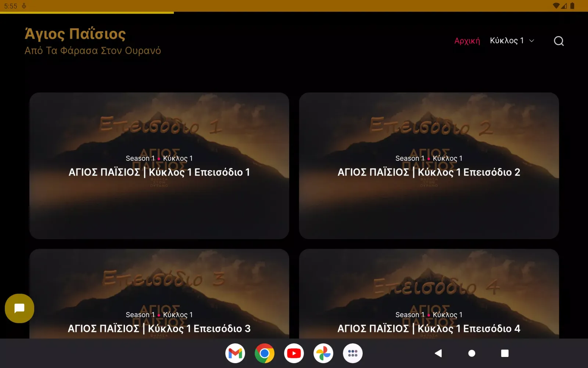Launch YouTube from the taskbar
This screenshot has height=368, width=588.
click(294, 353)
